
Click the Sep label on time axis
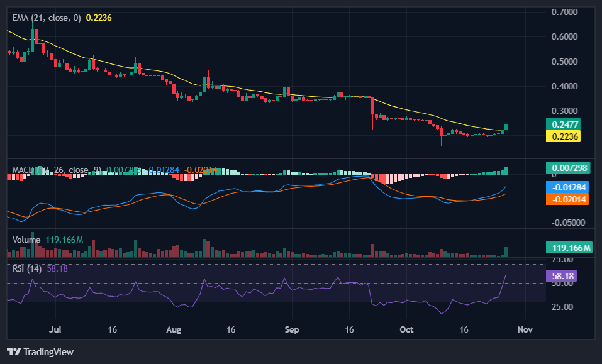point(291,329)
